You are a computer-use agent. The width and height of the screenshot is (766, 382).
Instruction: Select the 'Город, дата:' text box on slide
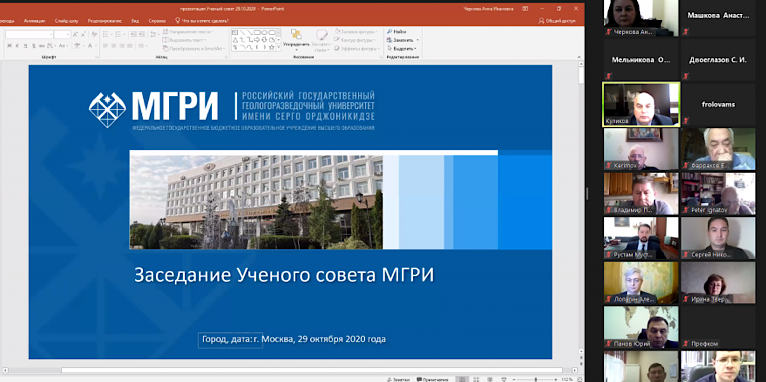coord(230,340)
